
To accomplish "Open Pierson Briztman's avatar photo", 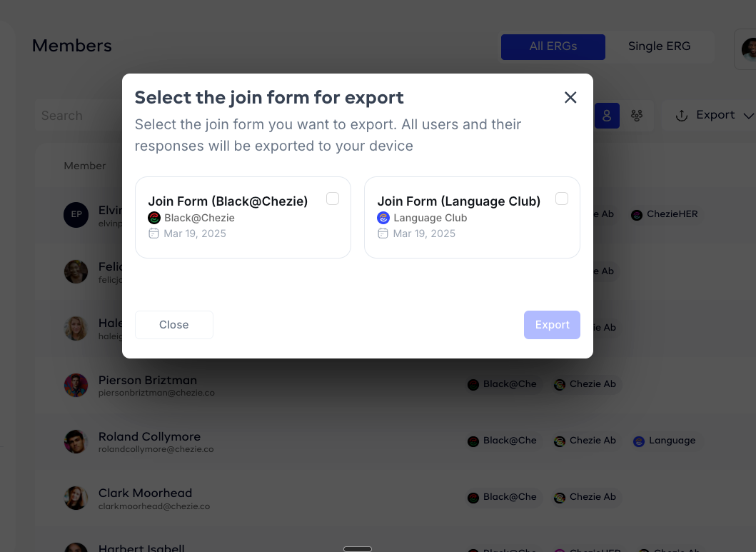I will 76,386.
